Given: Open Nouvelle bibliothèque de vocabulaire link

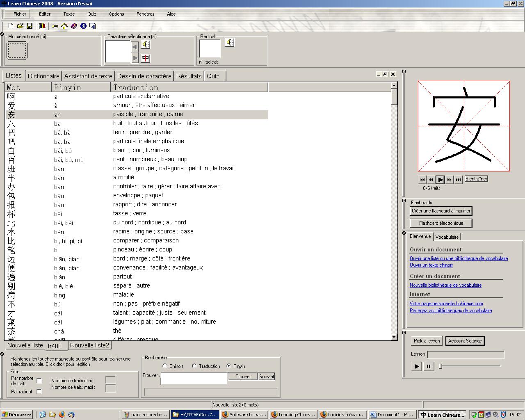Looking at the screenshot, I should [445, 285].
